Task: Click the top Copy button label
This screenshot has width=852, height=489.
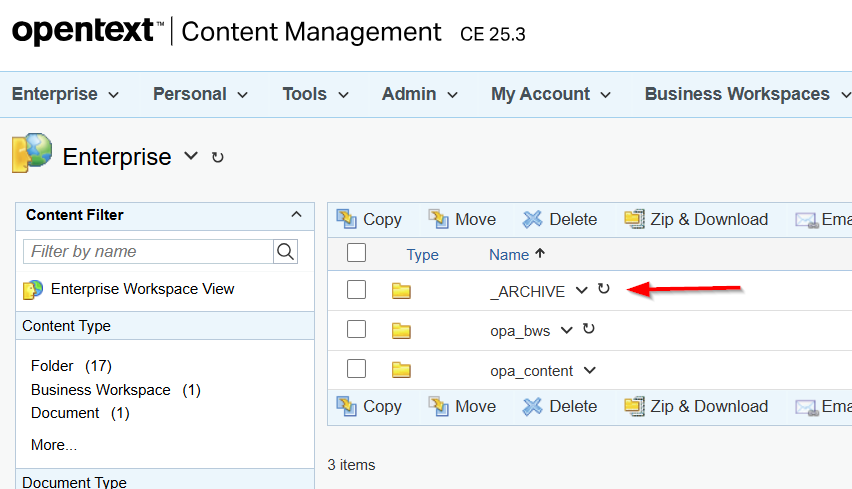Action: tap(382, 220)
